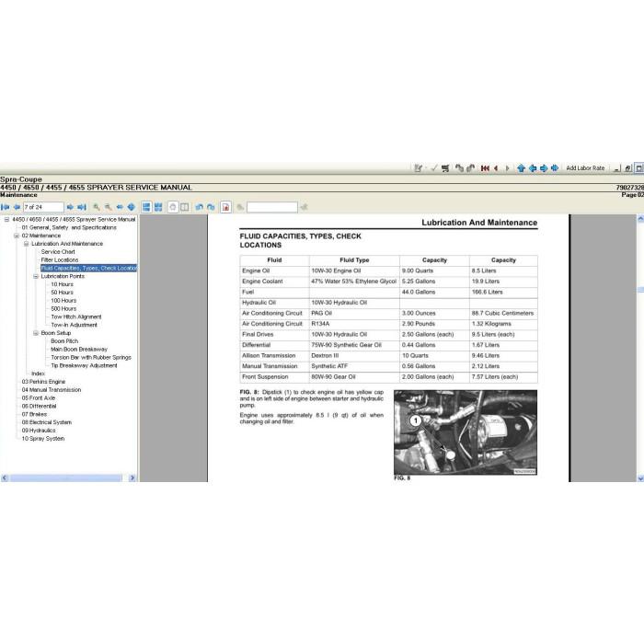Rotate page counterclockwise icon
The image size is (644, 644).
coord(200,207)
